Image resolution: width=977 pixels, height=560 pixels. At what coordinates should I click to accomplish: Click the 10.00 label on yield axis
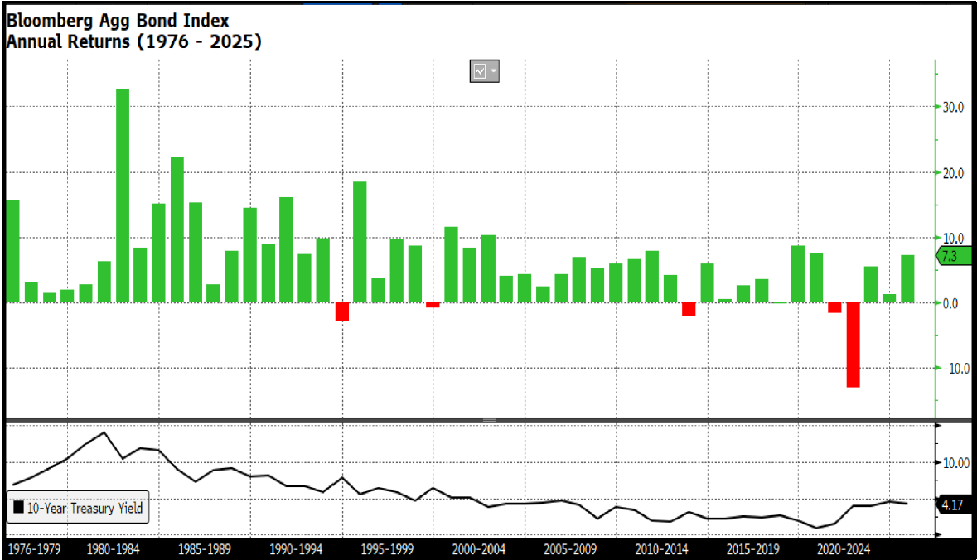point(951,463)
